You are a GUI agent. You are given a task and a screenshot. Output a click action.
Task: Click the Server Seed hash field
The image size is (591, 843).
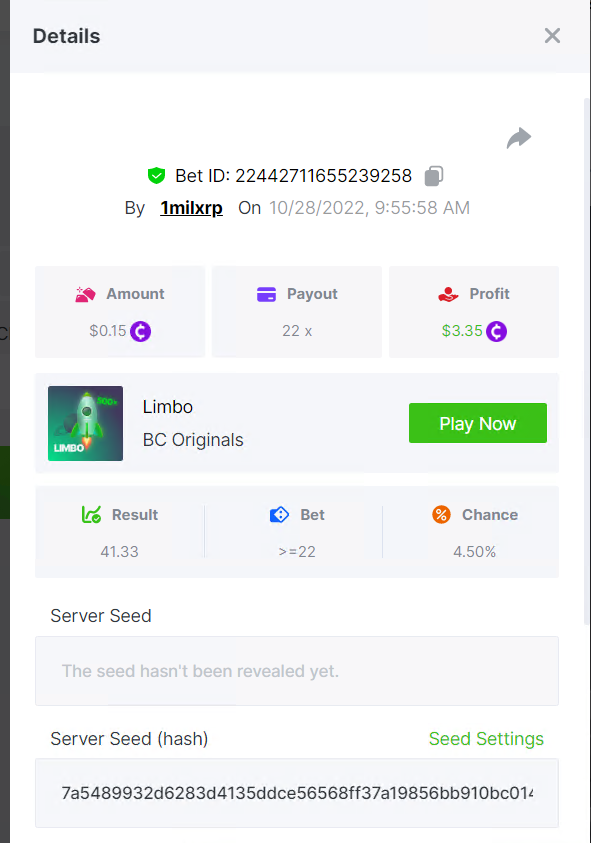[x=297, y=793]
